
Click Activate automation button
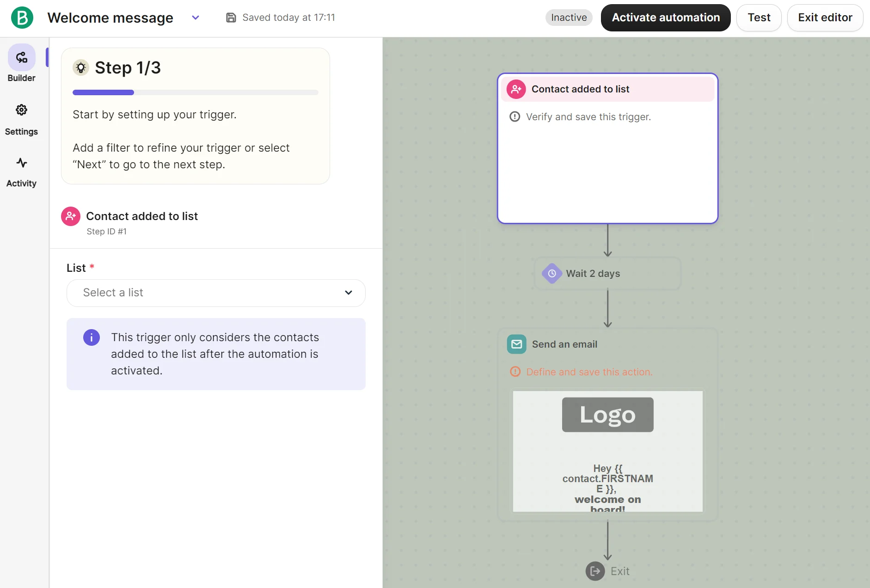pyautogui.click(x=666, y=18)
